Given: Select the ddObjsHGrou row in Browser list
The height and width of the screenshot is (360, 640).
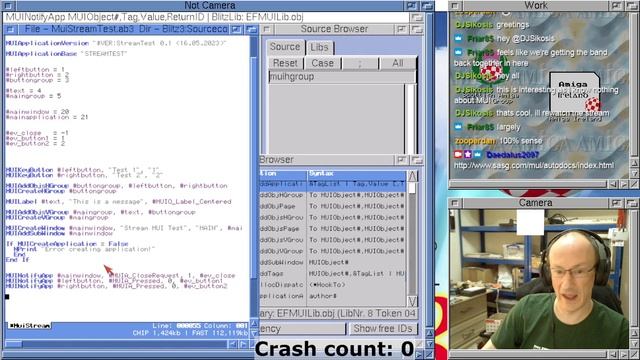Looking at the screenshot, I should click(x=333, y=218).
